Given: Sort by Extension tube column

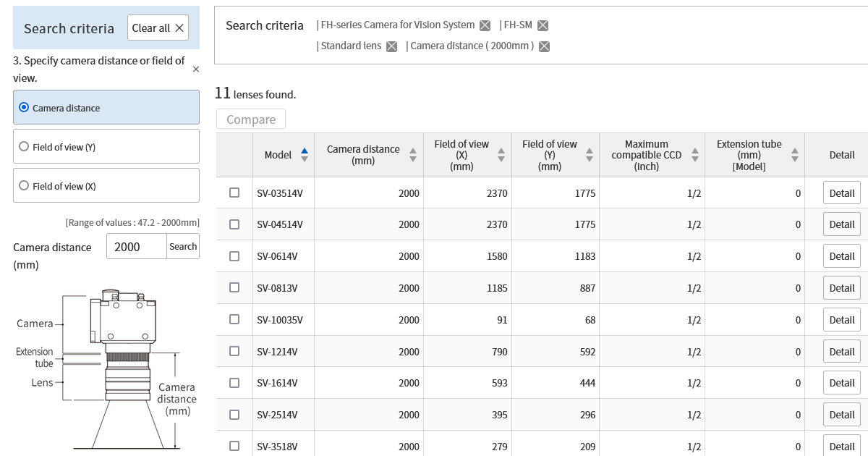Looking at the screenshot, I should coord(795,155).
